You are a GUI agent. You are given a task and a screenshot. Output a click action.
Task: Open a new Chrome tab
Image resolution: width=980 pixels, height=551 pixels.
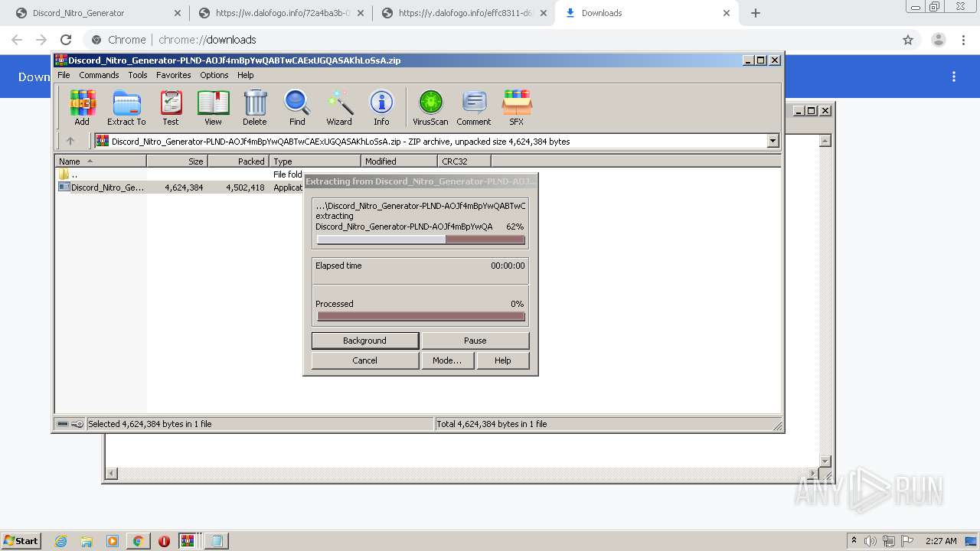pyautogui.click(x=756, y=13)
